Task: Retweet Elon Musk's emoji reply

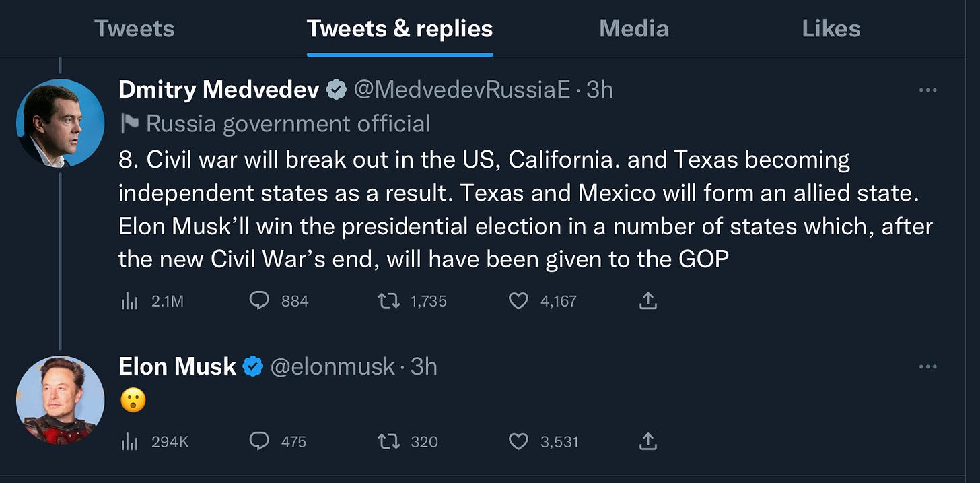Action: (388, 441)
